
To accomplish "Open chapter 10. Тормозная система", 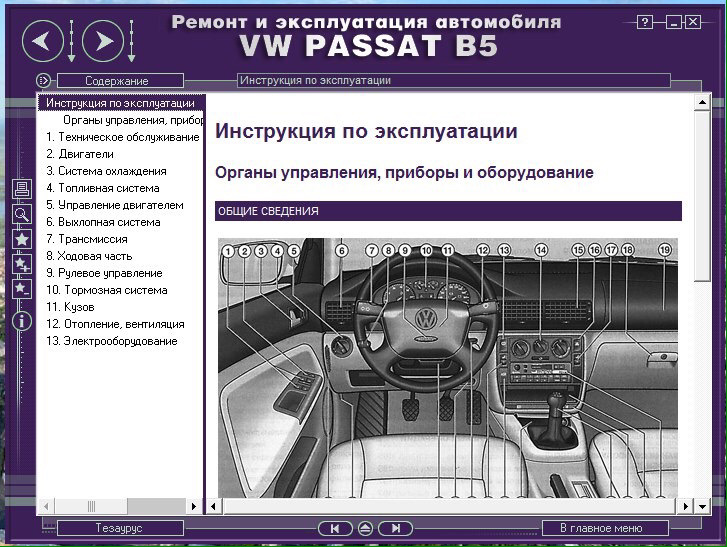I will point(107,290).
